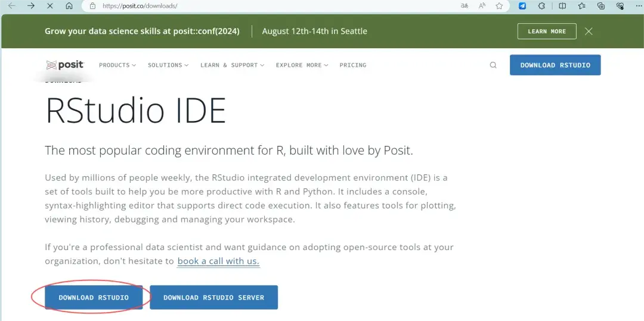
Task: Toggle the split screen icon
Action: [x=562, y=6]
